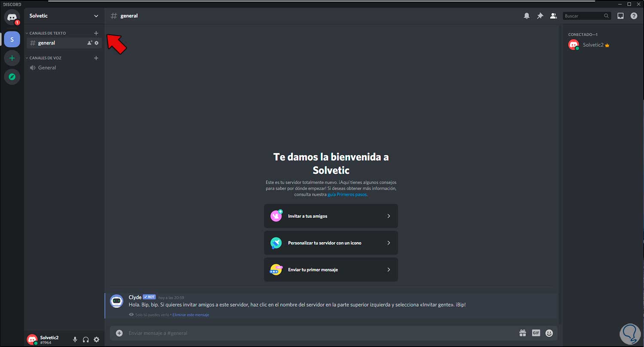Click Eliminar este mensaje link
Image resolution: width=644 pixels, height=347 pixels.
(x=191, y=315)
